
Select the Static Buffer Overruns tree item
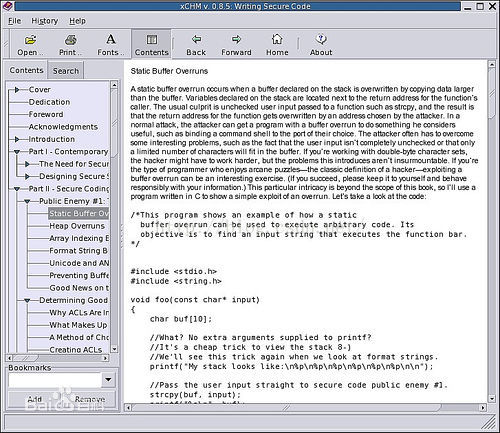[79, 213]
